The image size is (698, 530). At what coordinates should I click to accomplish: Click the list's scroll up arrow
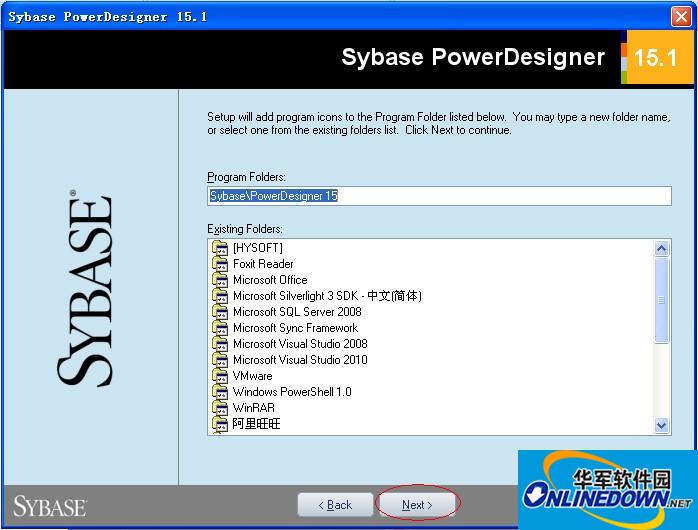(661, 248)
